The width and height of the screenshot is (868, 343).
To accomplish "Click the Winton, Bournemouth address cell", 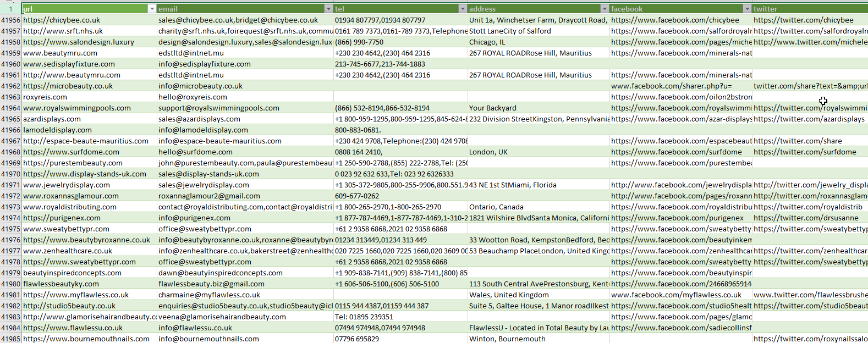I will pyautogui.click(x=539, y=339).
